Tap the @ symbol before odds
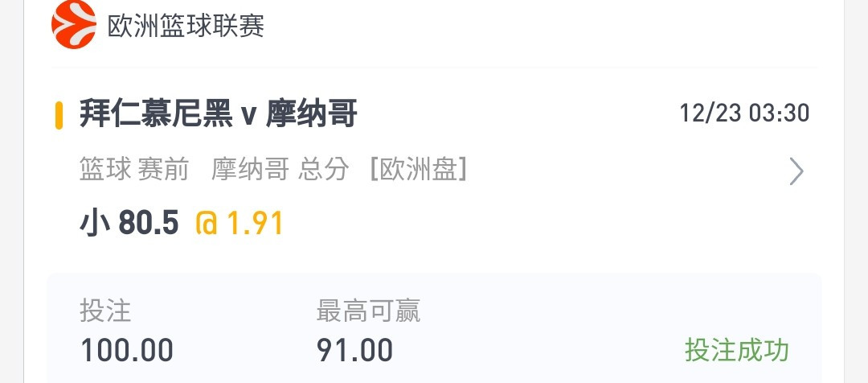This screenshot has width=868, height=383. pos(207,224)
